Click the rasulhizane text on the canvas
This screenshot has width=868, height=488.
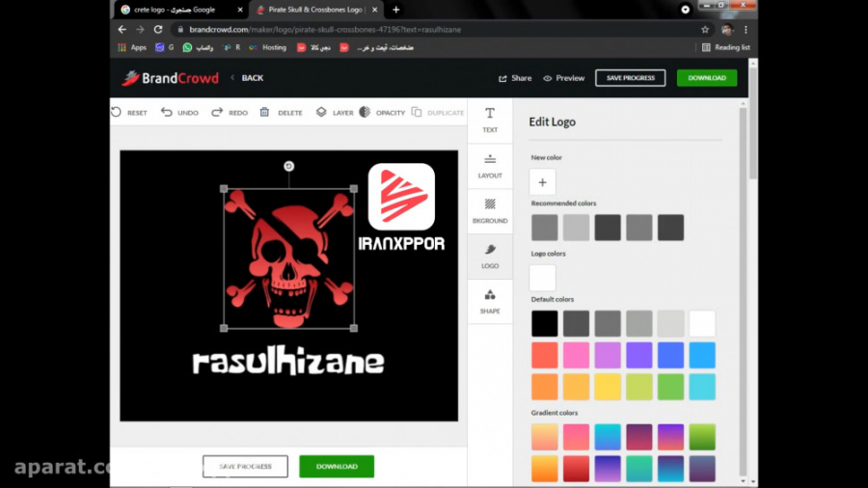pos(288,363)
